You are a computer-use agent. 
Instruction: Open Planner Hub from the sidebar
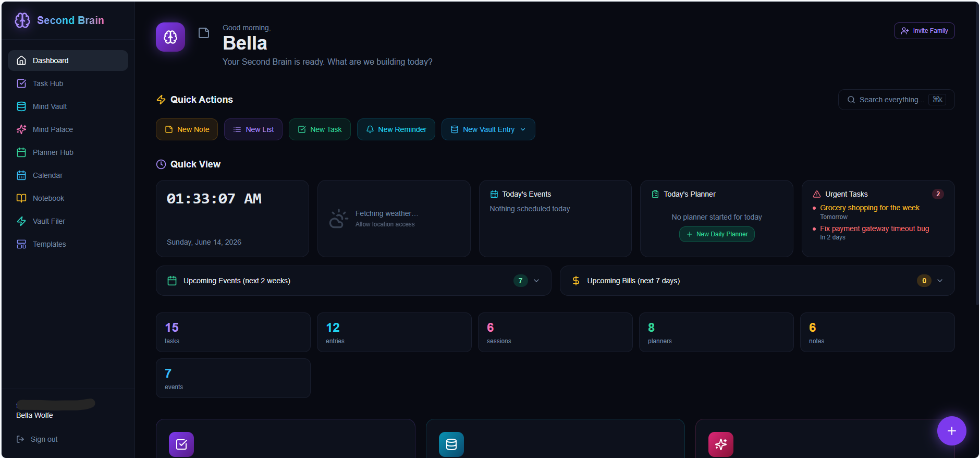68,152
